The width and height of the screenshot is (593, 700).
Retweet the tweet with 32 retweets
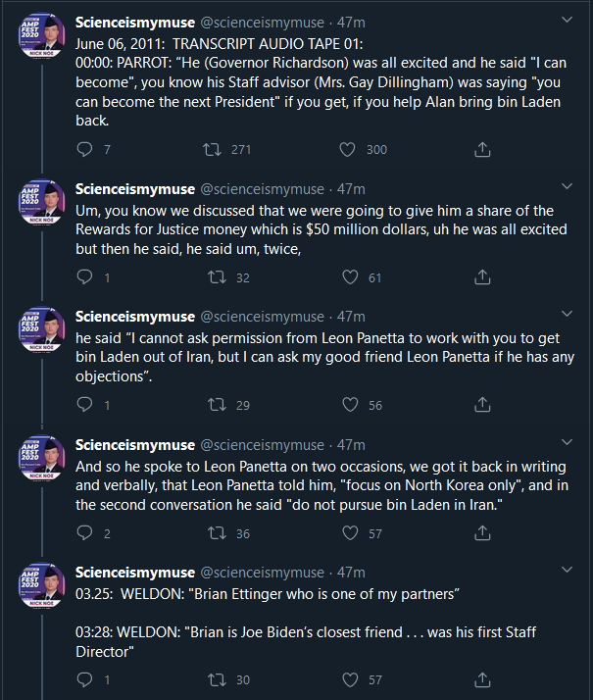[x=218, y=277]
